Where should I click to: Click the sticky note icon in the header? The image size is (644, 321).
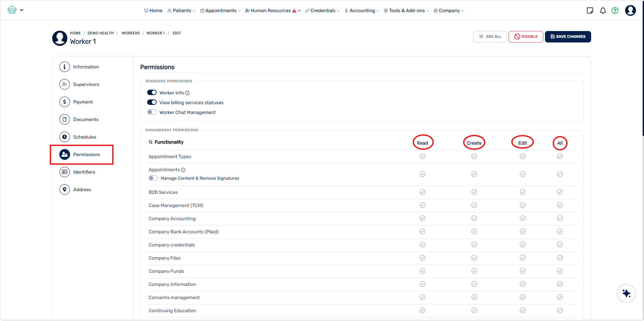coord(590,10)
